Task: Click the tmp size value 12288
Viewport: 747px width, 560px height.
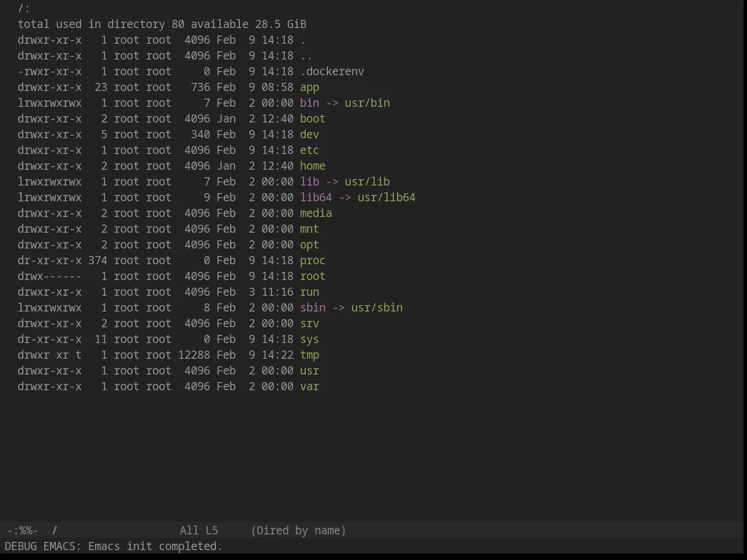Action: (194, 355)
